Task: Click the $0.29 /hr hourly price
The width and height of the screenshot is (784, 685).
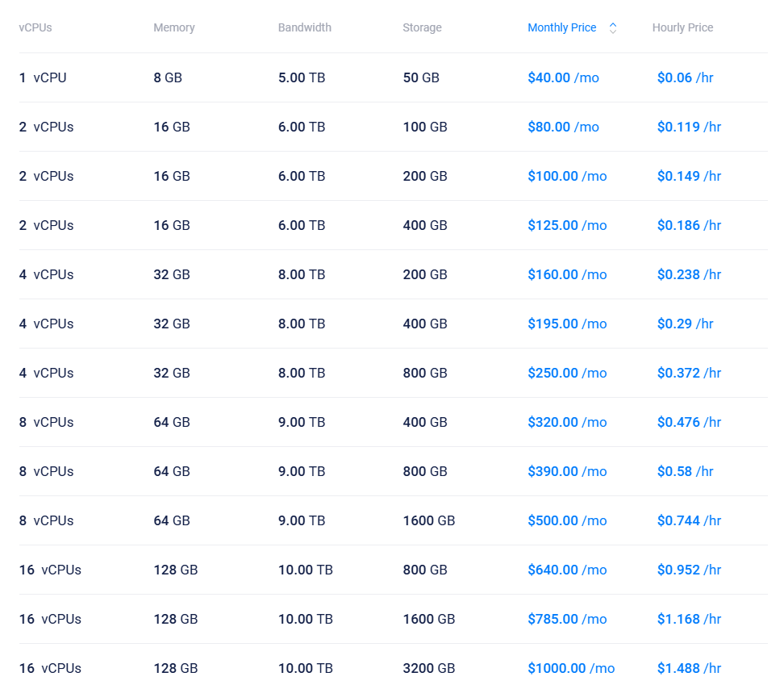Action: coord(685,324)
